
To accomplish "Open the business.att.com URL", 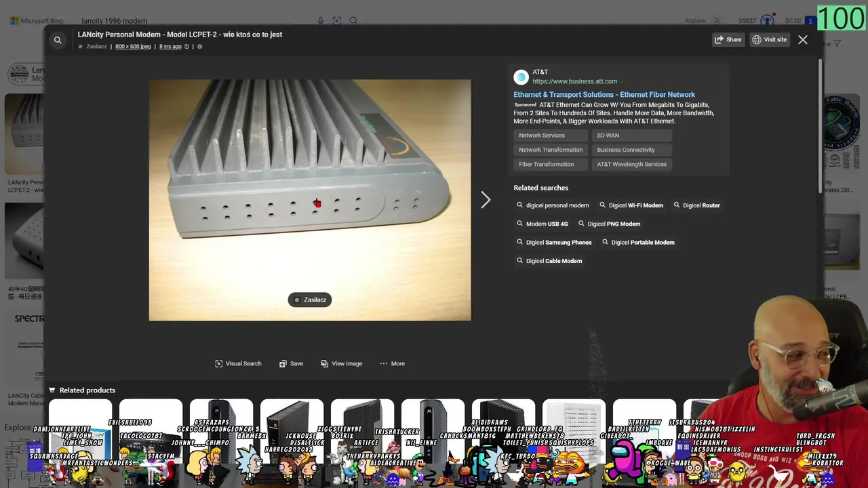I will [574, 81].
